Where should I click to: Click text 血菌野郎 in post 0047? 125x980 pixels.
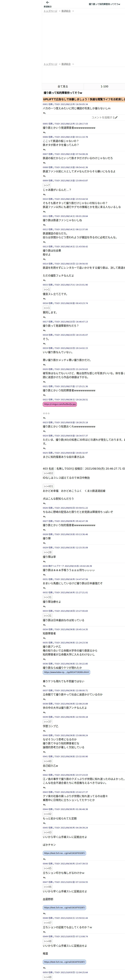point(48,899)
